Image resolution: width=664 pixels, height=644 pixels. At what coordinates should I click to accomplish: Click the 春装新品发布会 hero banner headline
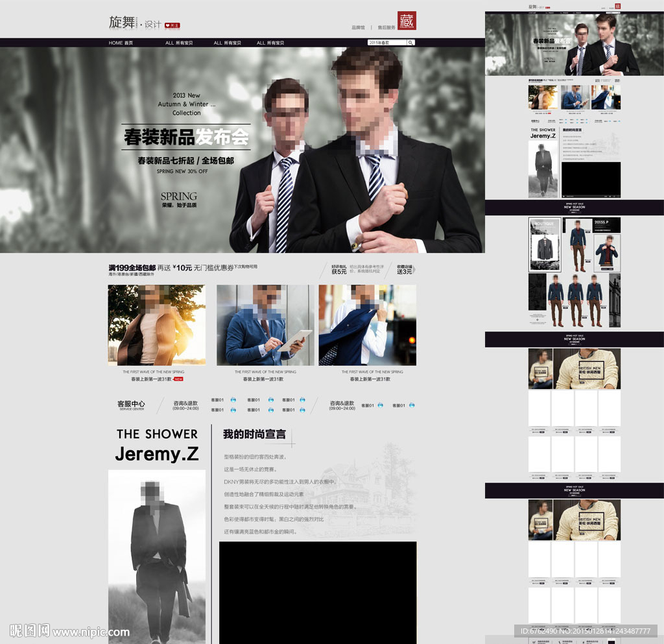tap(186, 137)
